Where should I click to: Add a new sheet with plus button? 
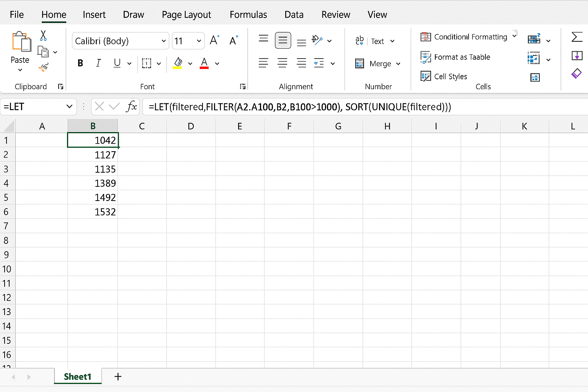pyautogui.click(x=118, y=377)
